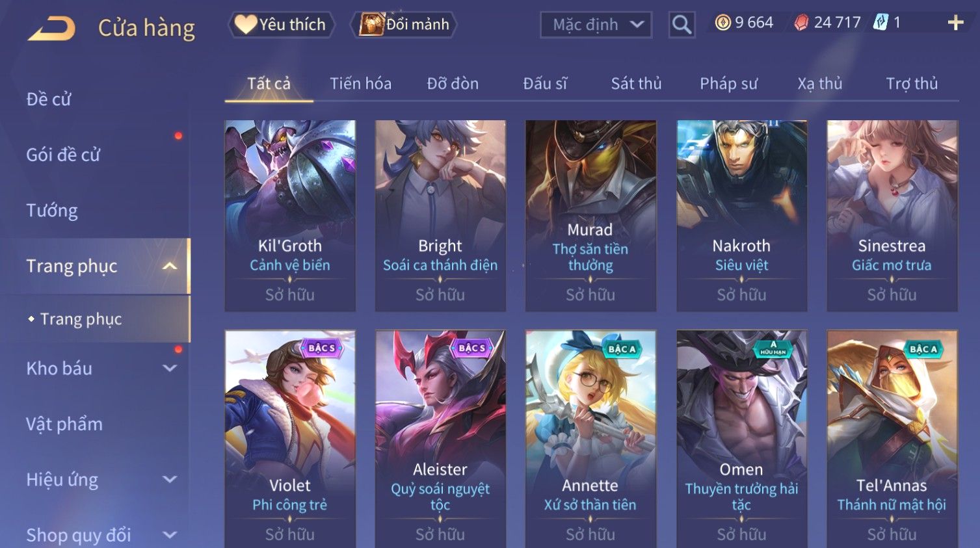This screenshot has width=980, height=548.
Task: Select the Tiến hóa tab
Action: (360, 83)
